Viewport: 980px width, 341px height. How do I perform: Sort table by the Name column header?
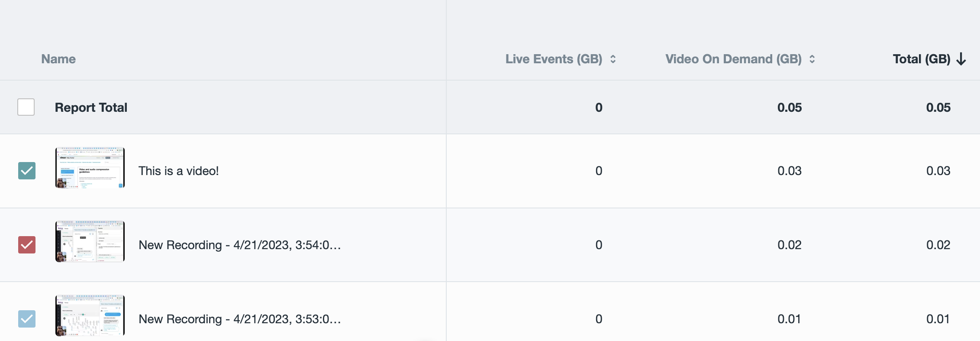[58, 59]
